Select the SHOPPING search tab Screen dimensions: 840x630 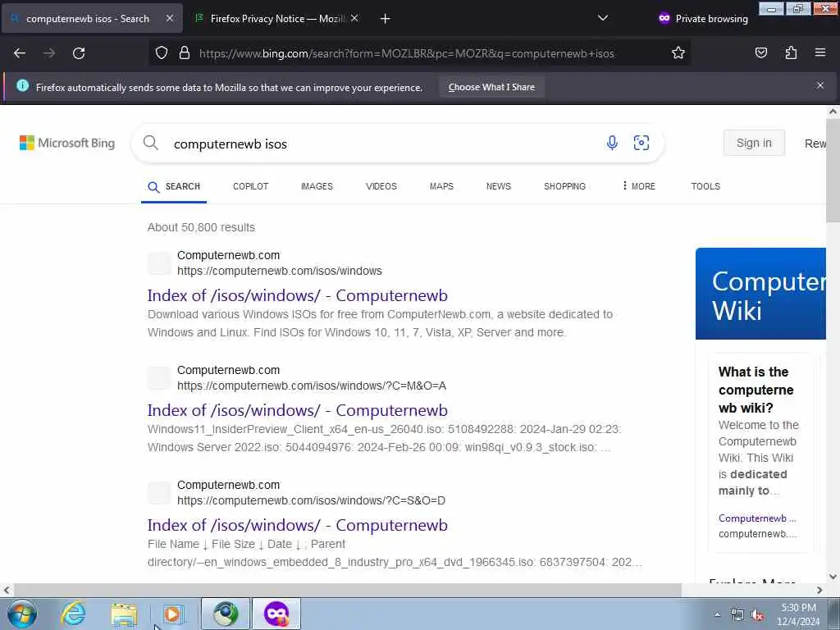point(564,186)
